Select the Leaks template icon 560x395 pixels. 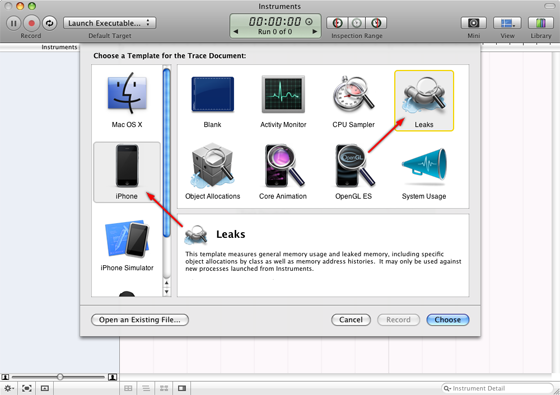424,101
